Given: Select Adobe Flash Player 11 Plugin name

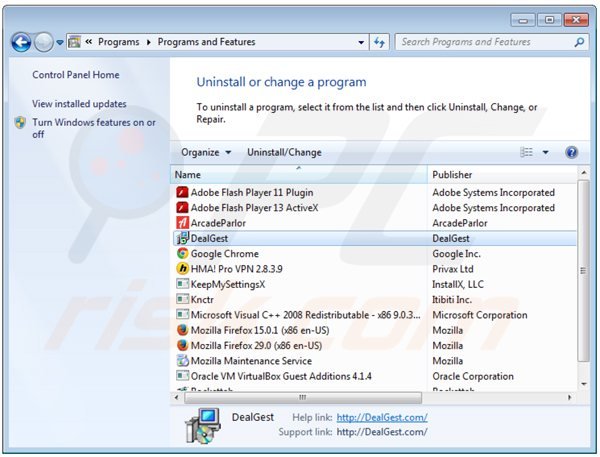Looking at the screenshot, I should (x=252, y=193).
